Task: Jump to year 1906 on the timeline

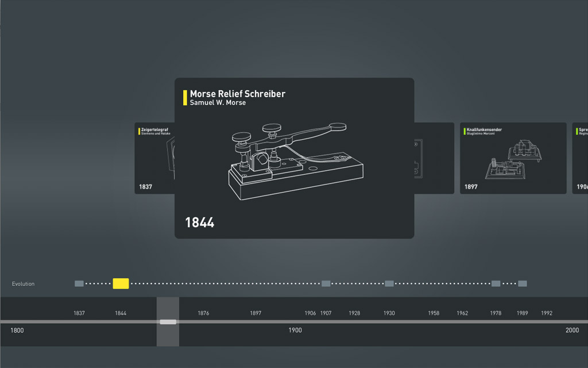Action: pos(310,313)
